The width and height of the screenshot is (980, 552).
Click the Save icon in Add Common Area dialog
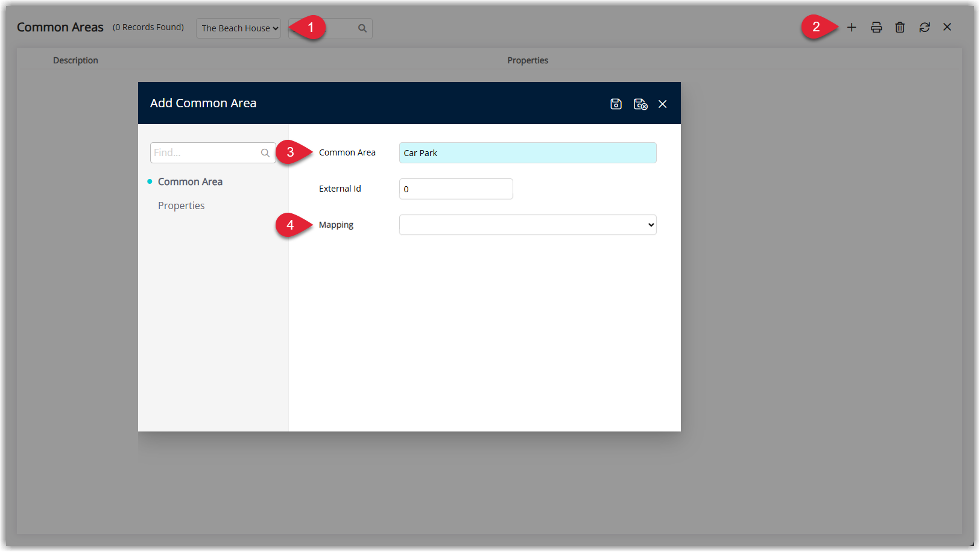[616, 104]
